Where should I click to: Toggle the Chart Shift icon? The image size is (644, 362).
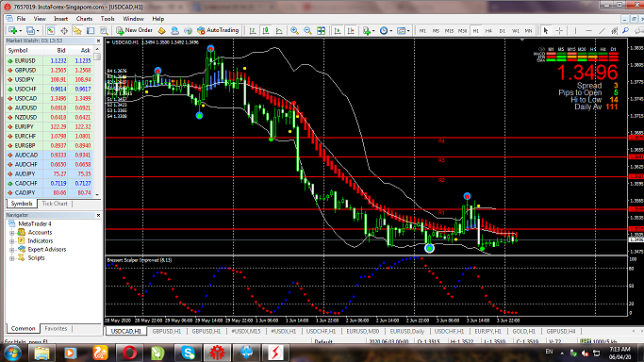coord(351,31)
